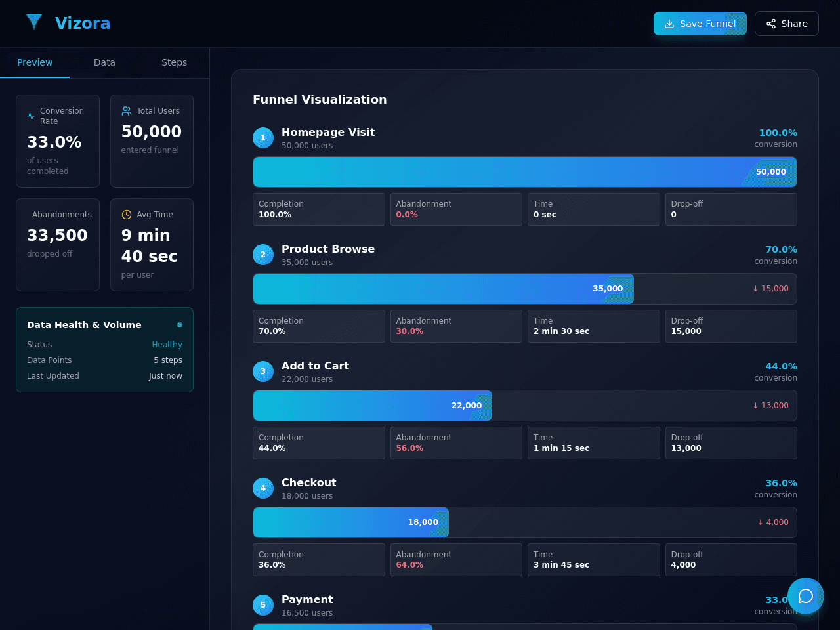Screen dimensions: 840x630
Task: Click the step 3 number badge
Action: (263, 371)
